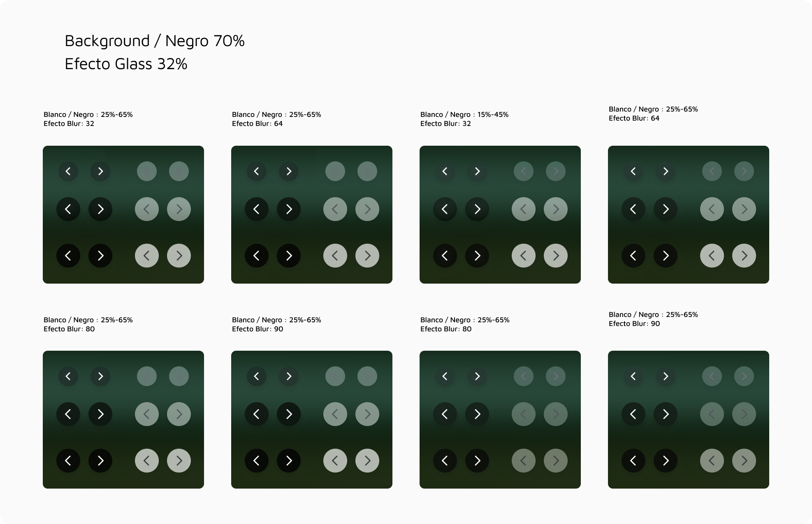Click small top-row light left arrow in 15%-45% card

click(x=524, y=171)
